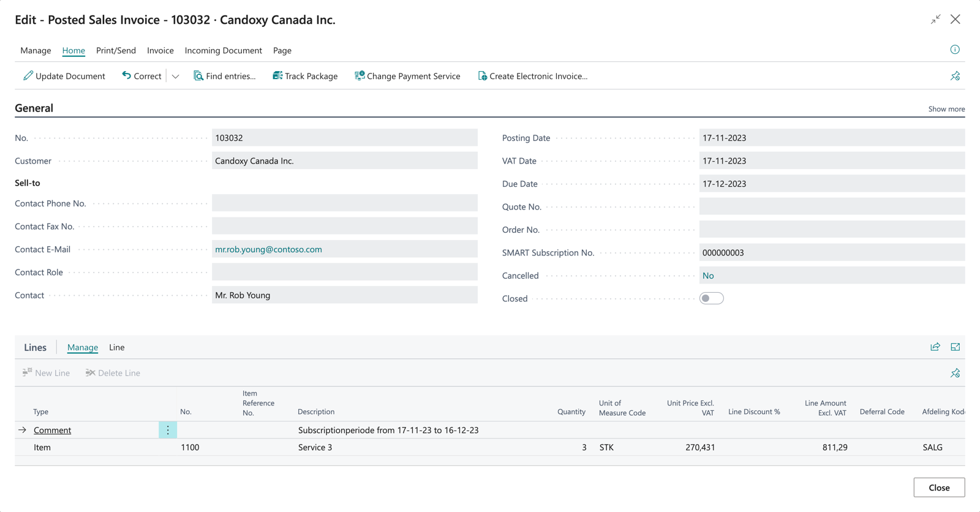This screenshot has height=512, width=980.
Task: Open the page information icon
Action: [x=955, y=50]
